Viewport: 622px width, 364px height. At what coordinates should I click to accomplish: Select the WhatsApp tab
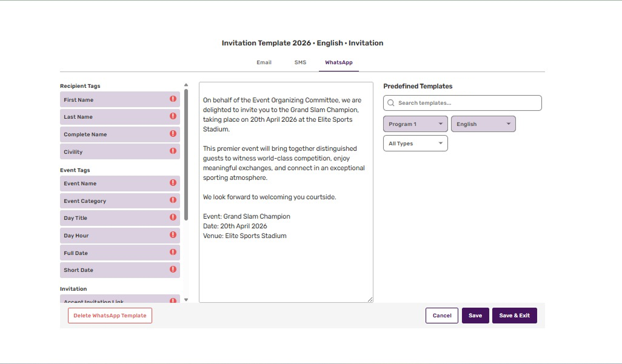click(338, 62)
